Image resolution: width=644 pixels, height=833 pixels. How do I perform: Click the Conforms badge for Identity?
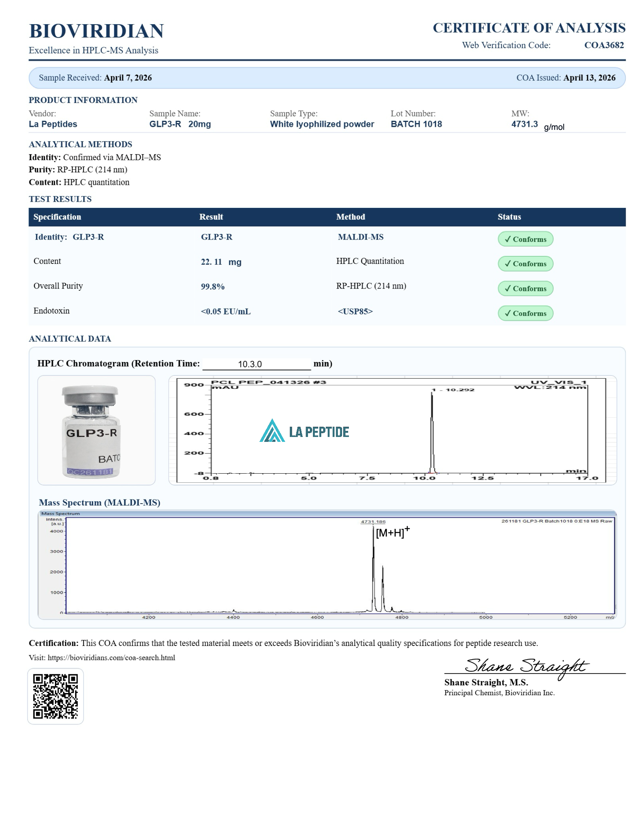[x=525, y=239]
